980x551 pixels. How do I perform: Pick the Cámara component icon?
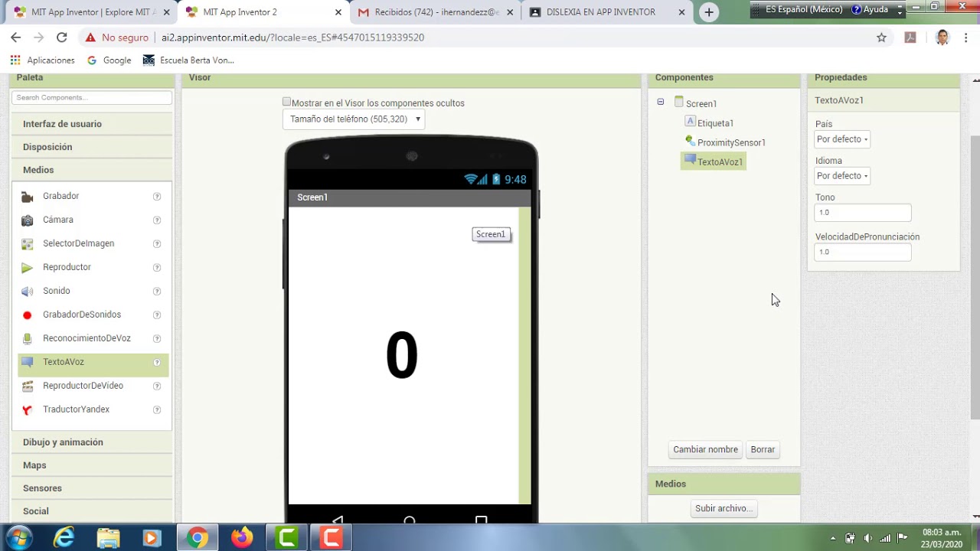point(28,220)
